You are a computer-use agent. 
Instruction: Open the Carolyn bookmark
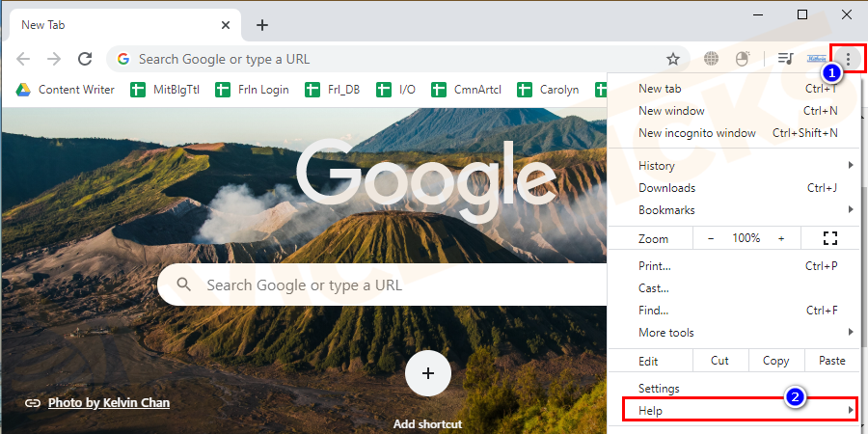point(548,89)
